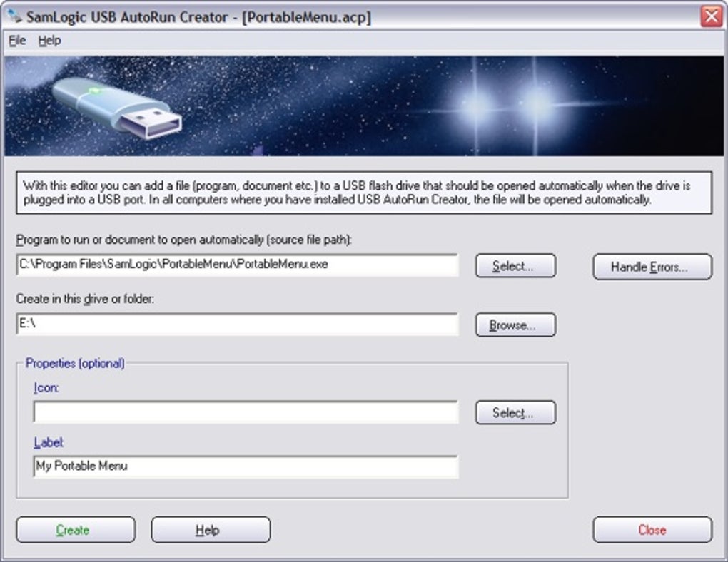
Task: Click the Browse button
Action: 515,325
